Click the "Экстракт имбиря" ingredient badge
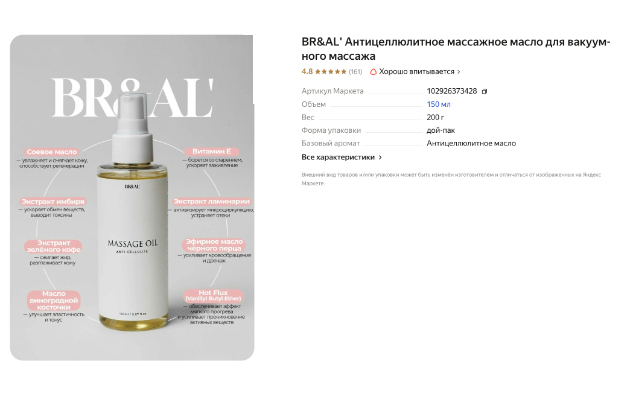Image resolution: width=630 pixels, height=400 pixels. (x=53, y=202)
